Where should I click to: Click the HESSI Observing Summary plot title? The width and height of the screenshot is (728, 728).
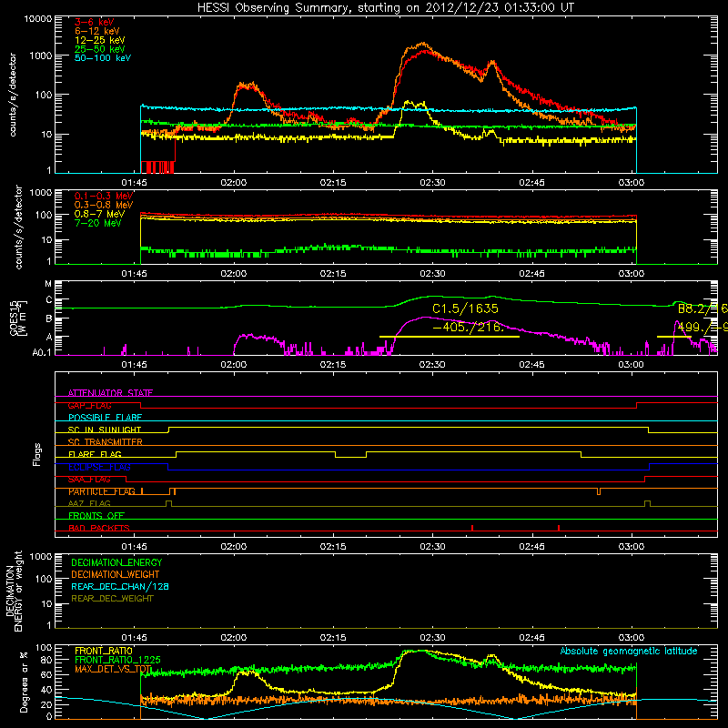click(x=385, y=7)
